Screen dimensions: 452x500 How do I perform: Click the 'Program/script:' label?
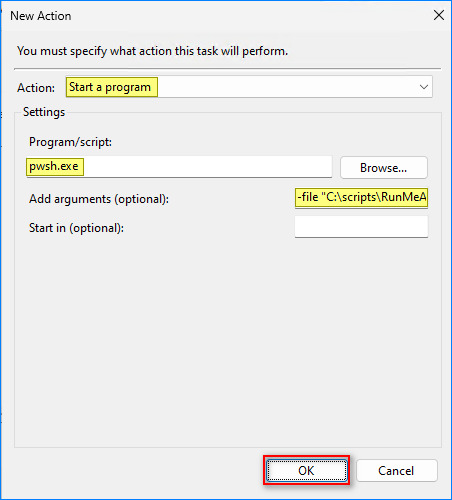pos(70,142)
